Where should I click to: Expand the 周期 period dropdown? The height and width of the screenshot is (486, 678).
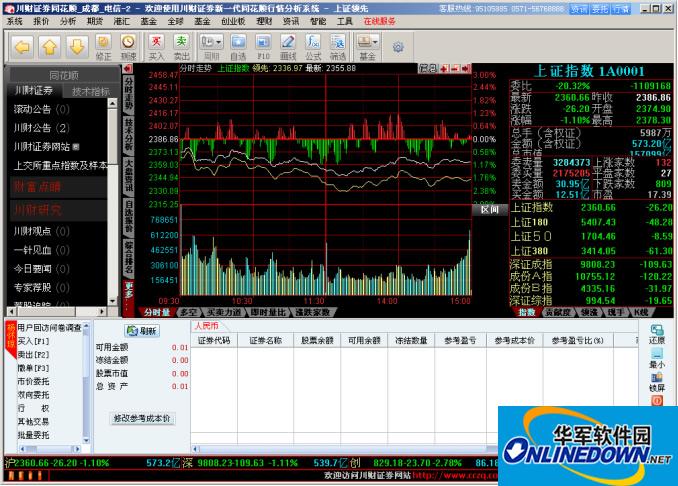coord(219,42)
